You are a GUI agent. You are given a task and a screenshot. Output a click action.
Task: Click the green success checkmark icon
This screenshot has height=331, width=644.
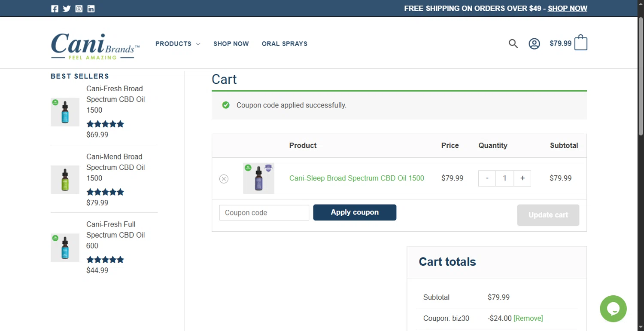(226, 105)
